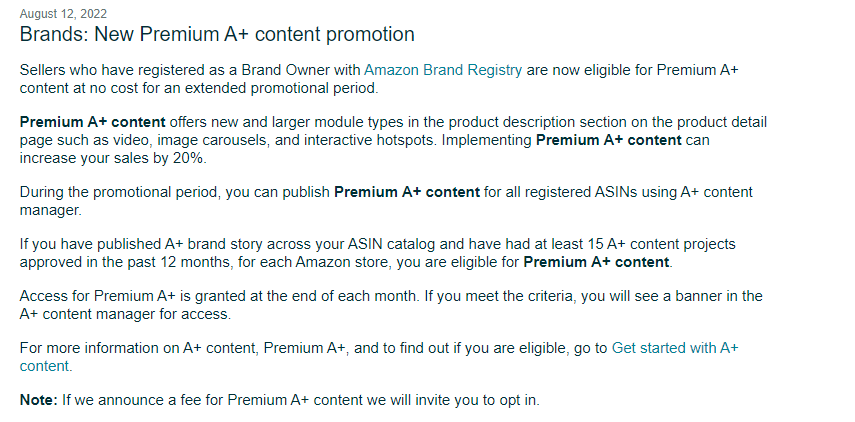Image resolution: width=855 pixels, height=422 pixels.
Task: Follow the Get started with A+ content link
Action: pos(675,348)
